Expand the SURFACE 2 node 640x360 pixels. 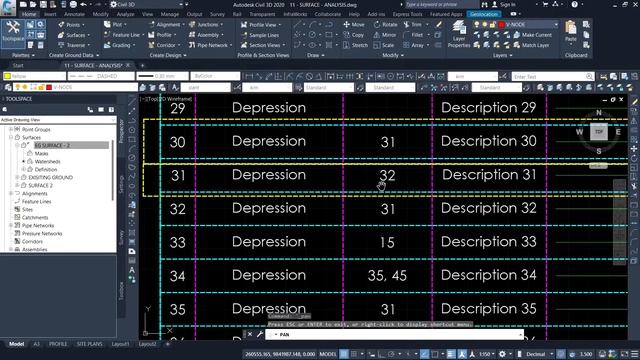(17, 185)
